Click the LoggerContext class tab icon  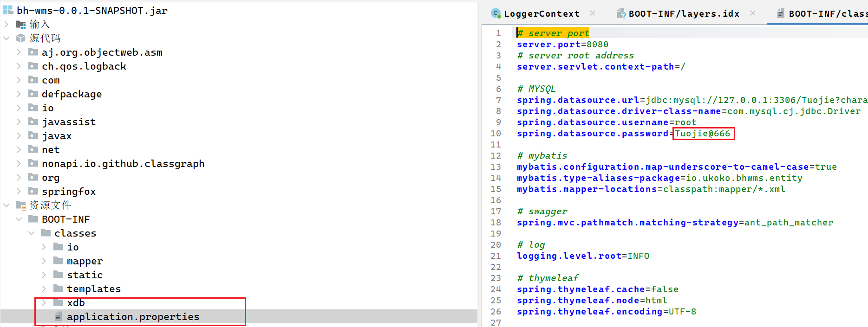coord(496,13)
